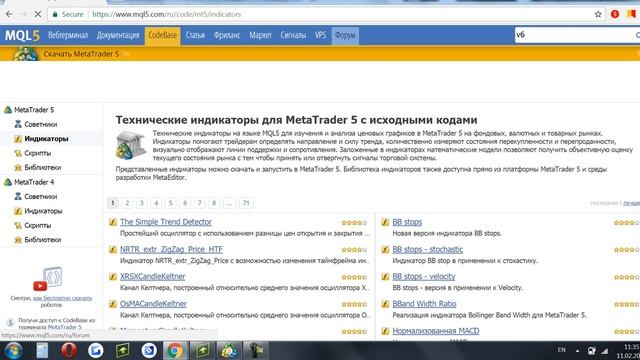Open NRTR_extr_ZigZag_Price_HTF link
The image size is (640, 360).
click(171, 249)
